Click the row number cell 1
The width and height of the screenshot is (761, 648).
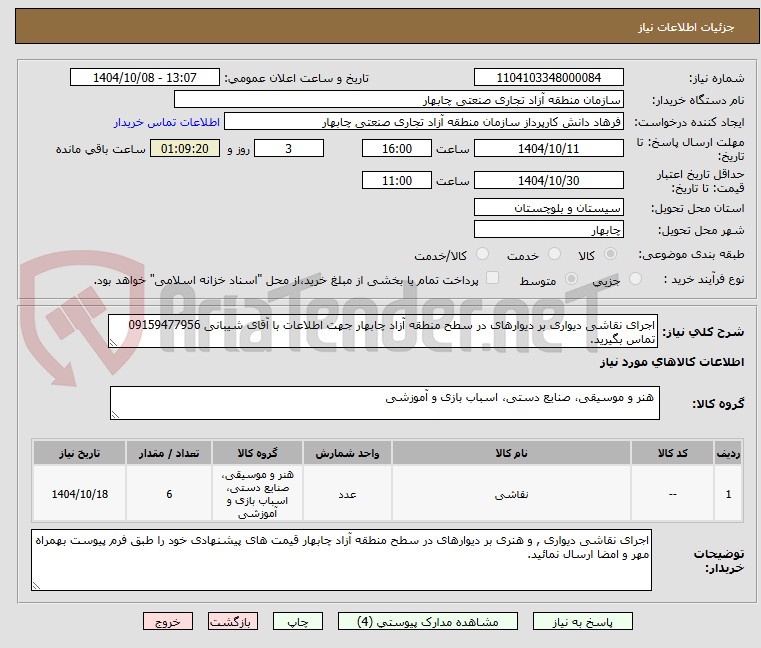pyautogui.click(x=728, y=494)
